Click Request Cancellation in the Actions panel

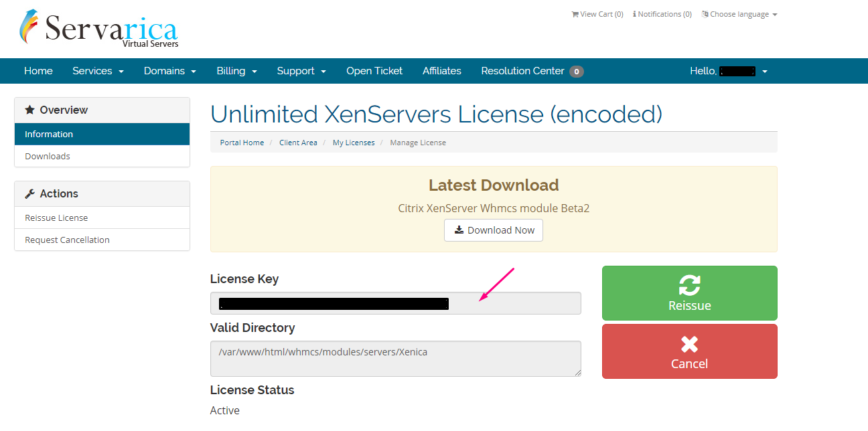tap(102, 240)
